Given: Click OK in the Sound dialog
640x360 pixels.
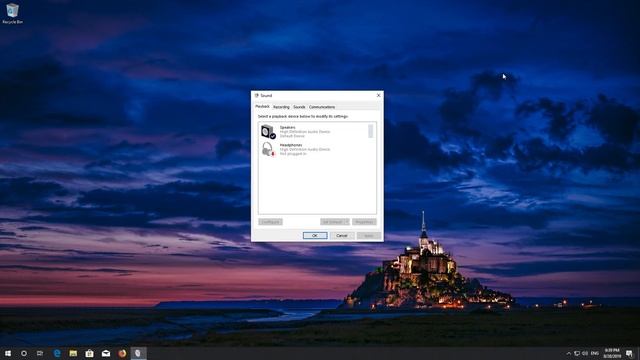Looking at the screenshot, I should 315,236.
